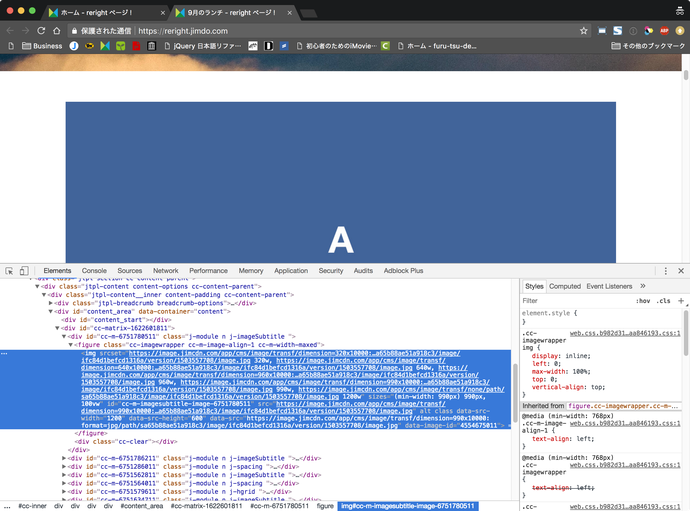Collapse the jtpl-content content-options div node
Screen dimensions: 690x511
tap(37, 287)
